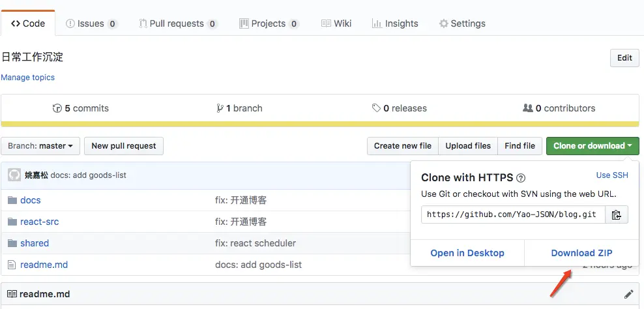View the 5 commits history
The image size is (644, 309).
tap(81, 108)
